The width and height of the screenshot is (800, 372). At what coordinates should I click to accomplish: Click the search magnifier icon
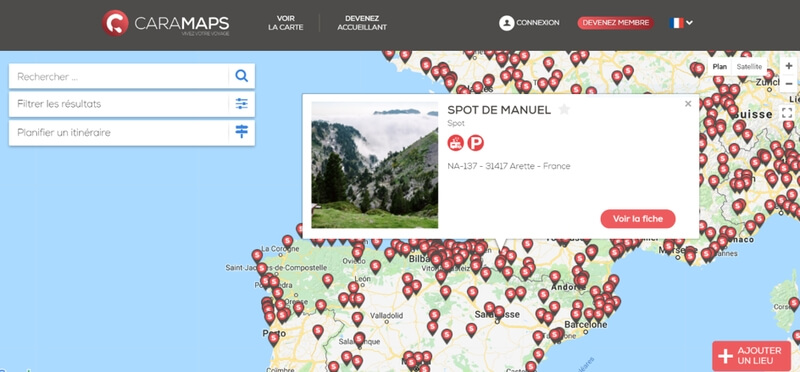click(241, 76)
